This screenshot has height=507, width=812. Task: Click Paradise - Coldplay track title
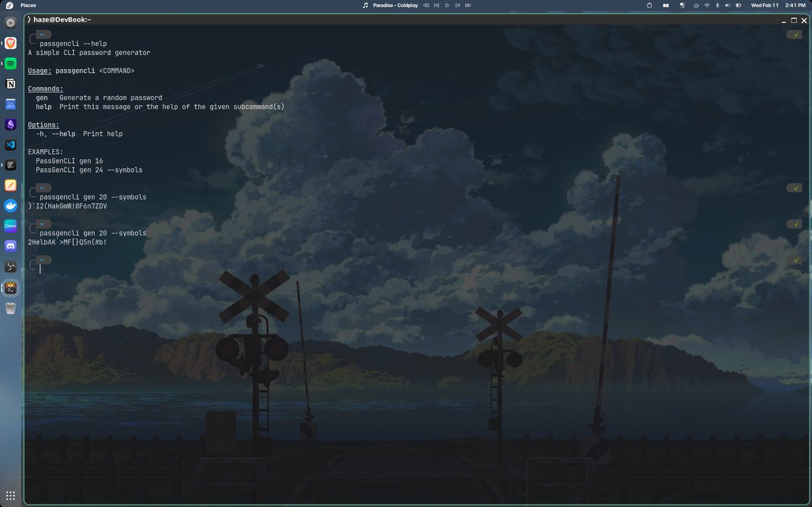394,5
